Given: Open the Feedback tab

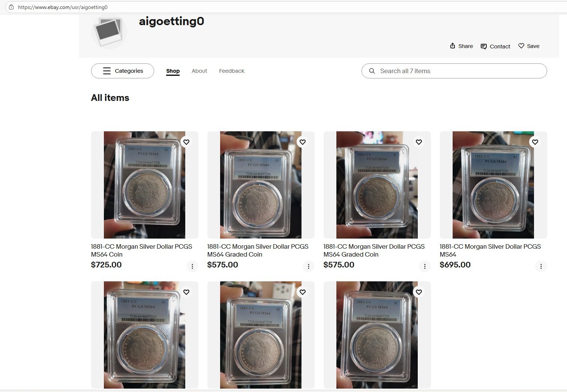Looking at the screenshot, I should tap(232, 71).
